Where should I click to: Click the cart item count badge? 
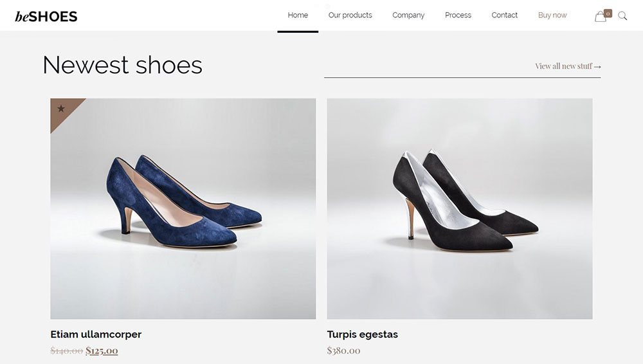(x=608, y=12)
